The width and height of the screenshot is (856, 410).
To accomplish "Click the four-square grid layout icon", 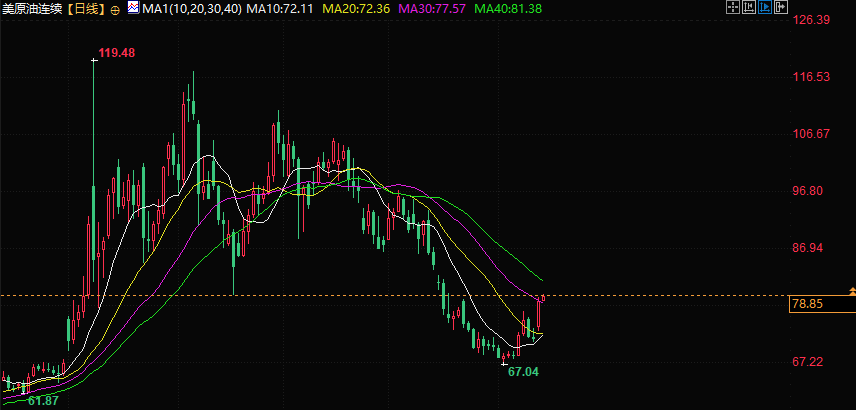I will [x=733, y=7].
